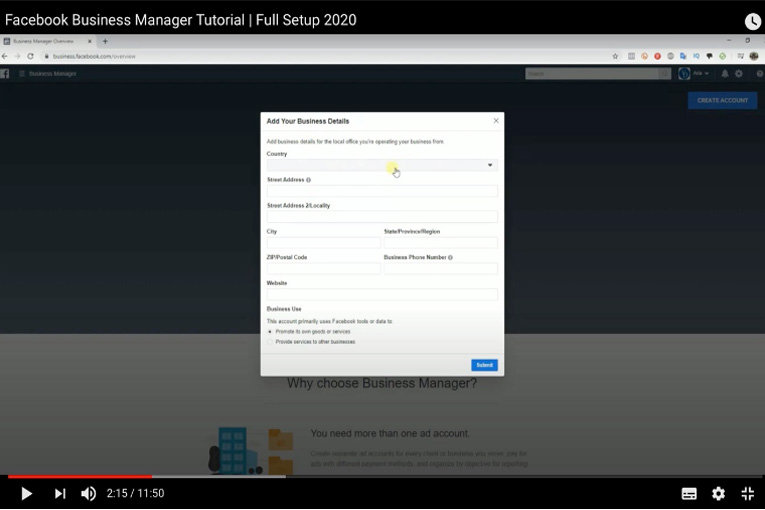Seek on the red video progress bar
Viewport: 765px width, 510px height.
(x=80, y=476)
